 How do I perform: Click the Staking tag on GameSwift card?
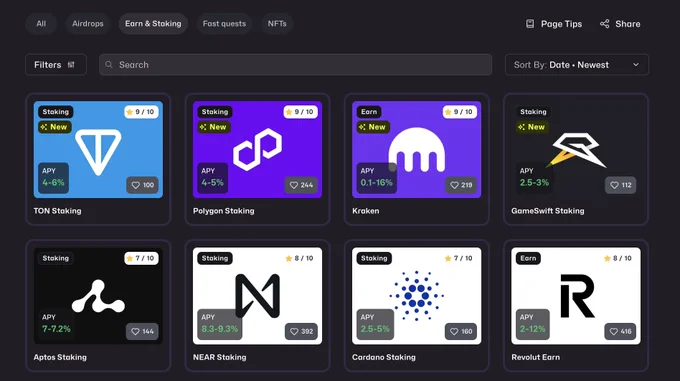(533, 112)
